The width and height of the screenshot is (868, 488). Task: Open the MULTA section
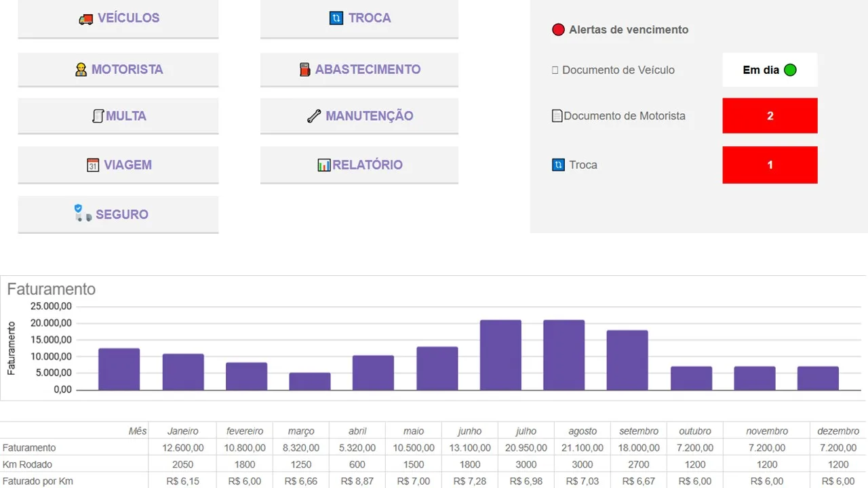click(x=118, y=115)
